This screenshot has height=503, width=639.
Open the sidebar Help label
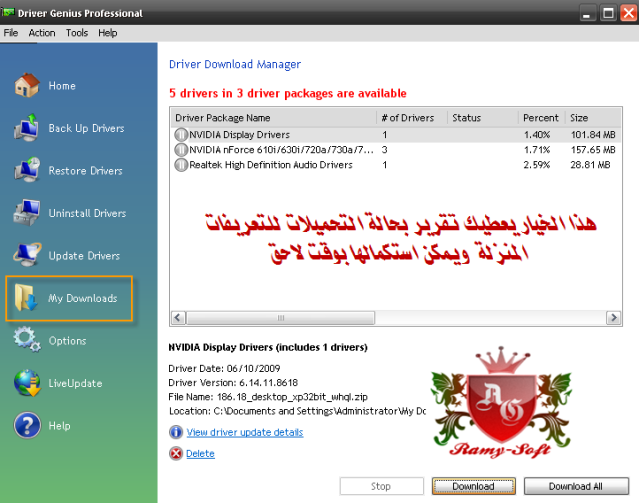[59, 426]
